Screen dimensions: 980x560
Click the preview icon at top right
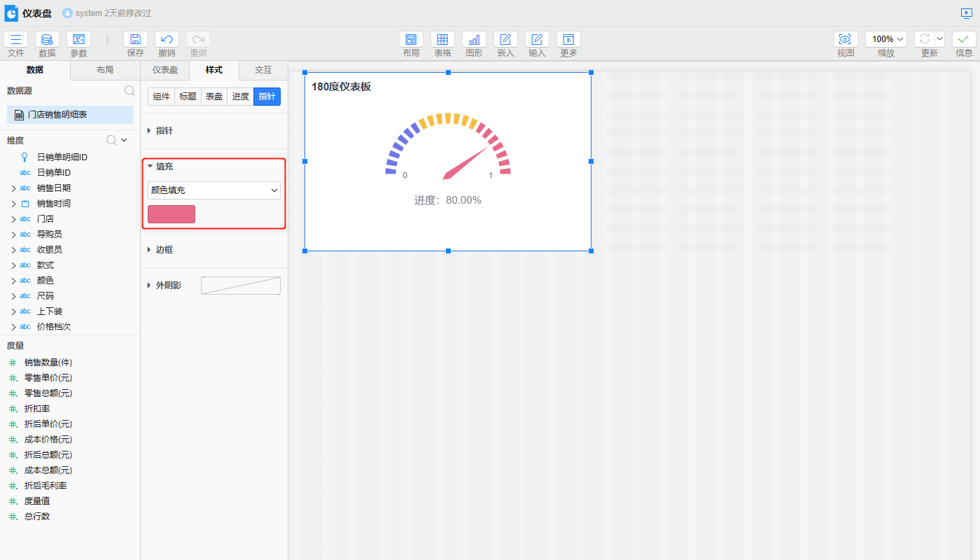click(967, 13)
